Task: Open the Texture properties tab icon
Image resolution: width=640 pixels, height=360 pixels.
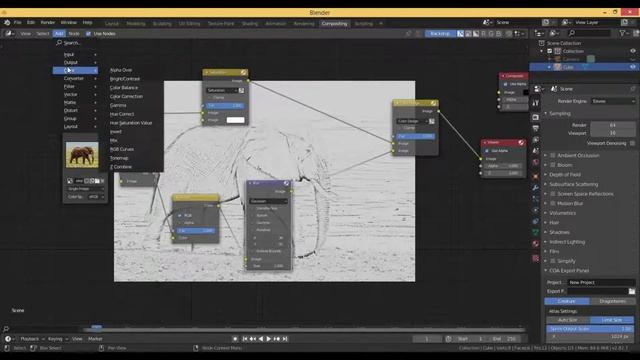Action: point(536,258)
